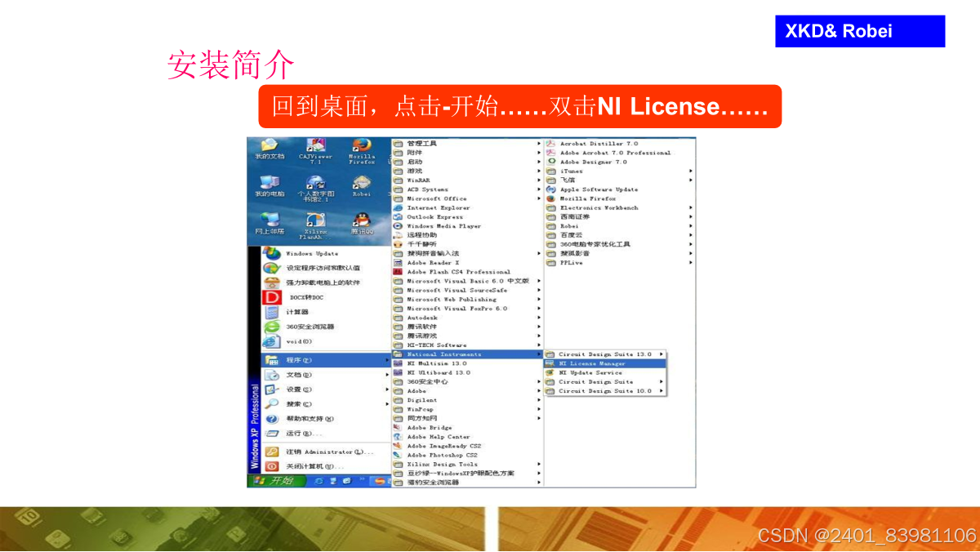Expand the 文档(D) submenu arrow
The height and width of the screenshot is (552, 980).
pyautogui.click(x=386, y=375)
